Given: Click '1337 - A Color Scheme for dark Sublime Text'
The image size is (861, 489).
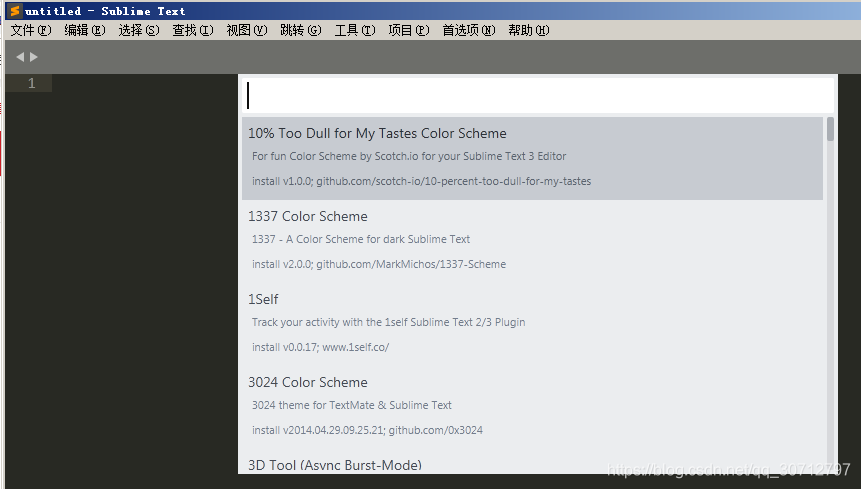Looking at the screenshot, I should [x=361, y=239].
